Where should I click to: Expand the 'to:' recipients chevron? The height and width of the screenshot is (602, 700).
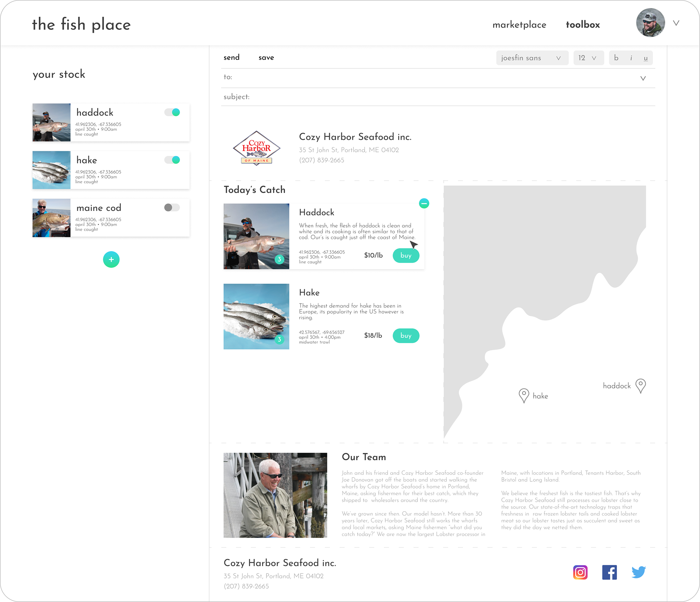643,78
